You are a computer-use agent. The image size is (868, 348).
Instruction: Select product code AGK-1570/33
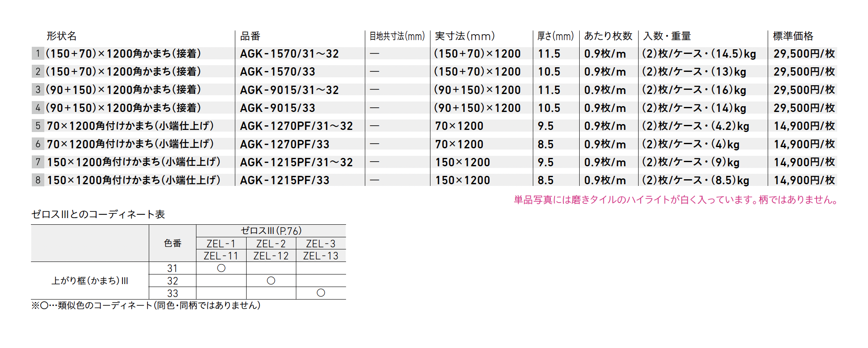tap(277, 72)
